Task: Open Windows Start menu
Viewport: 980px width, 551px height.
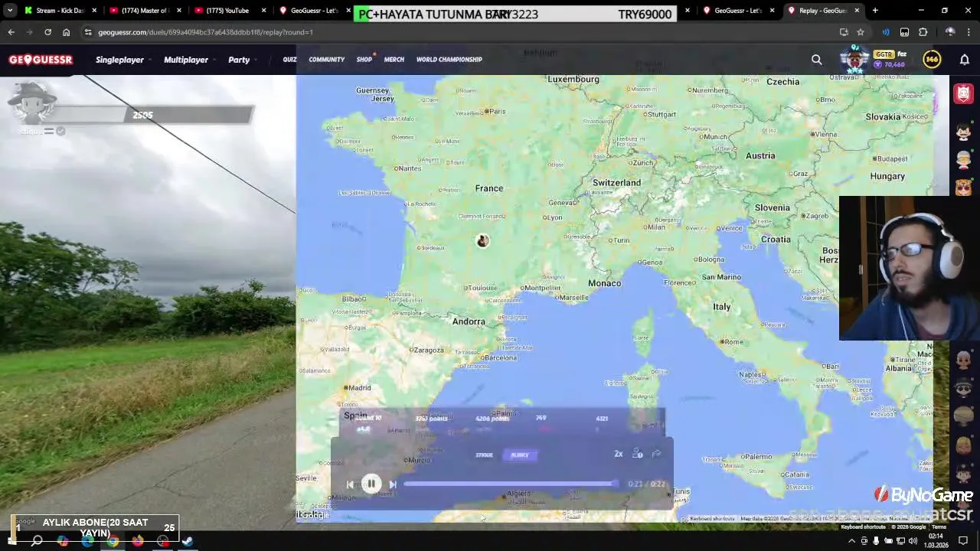Action: 11,541
